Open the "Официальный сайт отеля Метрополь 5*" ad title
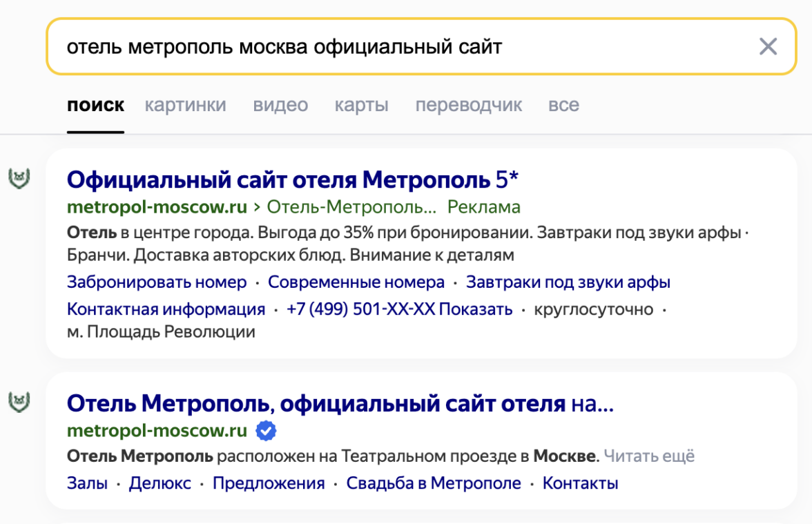The width and height of the screenshot is (812, 524). (x=292, y=180)
